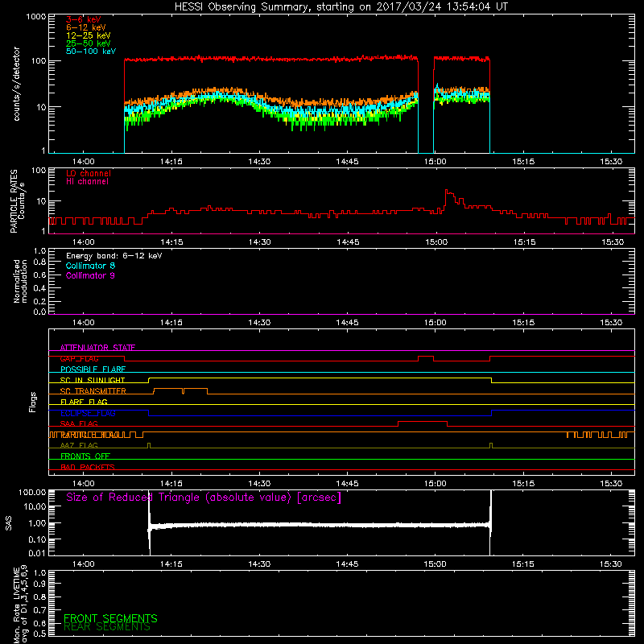Screen dimensions: 644x644
Task: Click the 14:45 tick under SAS panel
Action: click(347, 564)
